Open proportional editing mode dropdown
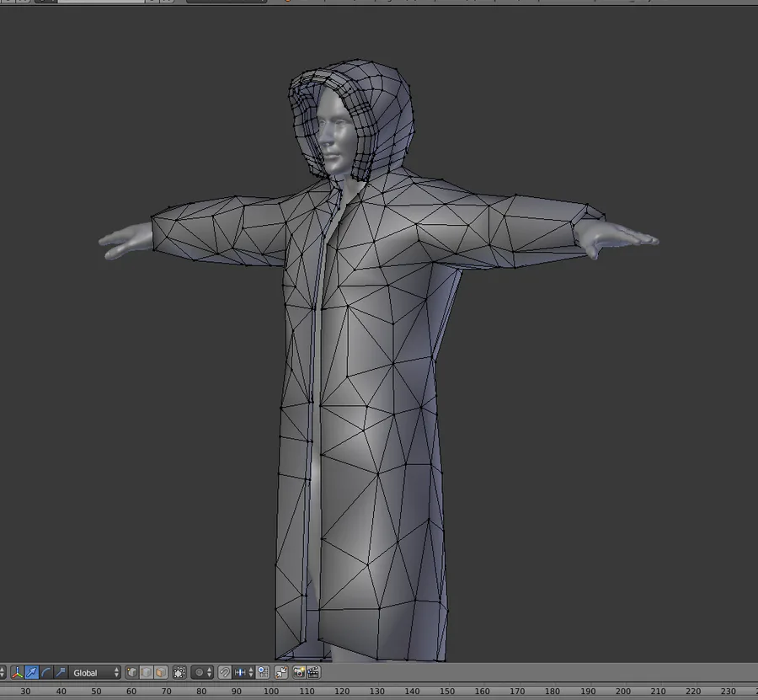This screenshot has height=700, width=758. 202,672
